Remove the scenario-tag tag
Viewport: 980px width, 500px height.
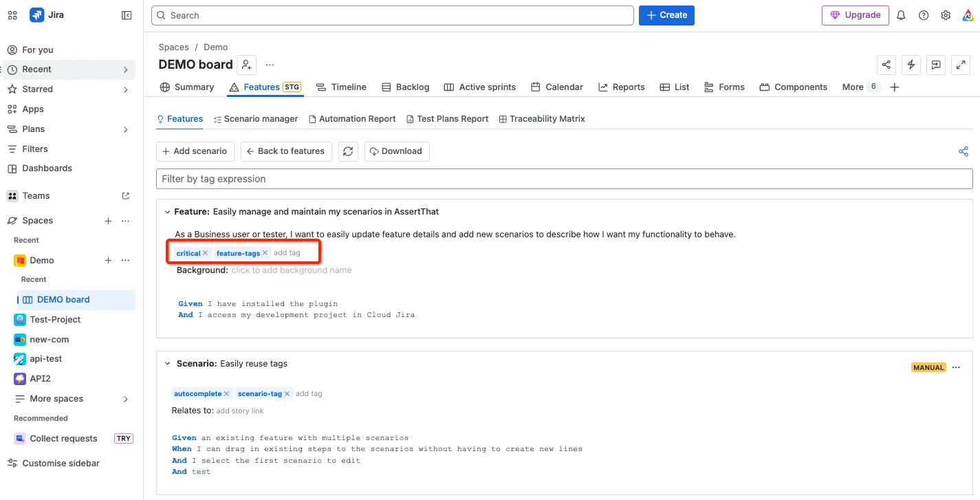click(x=287, y=393)
